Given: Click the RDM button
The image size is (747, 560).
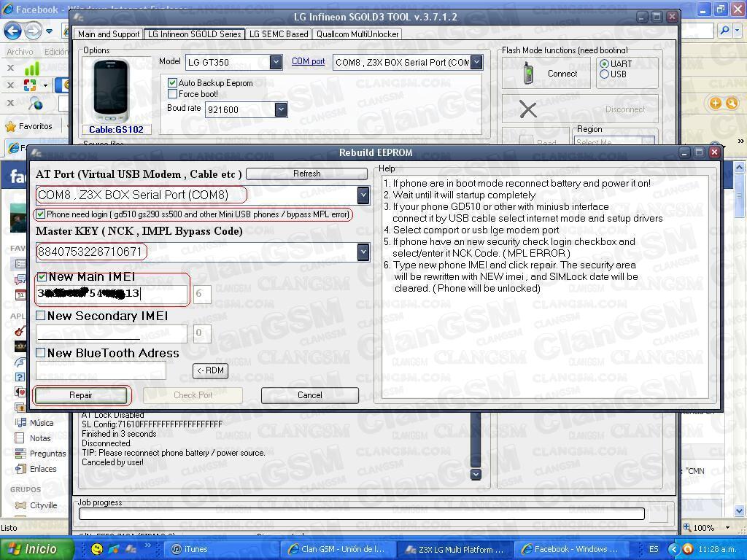Looking at the screenshot, I should click(x=210, y=370).
